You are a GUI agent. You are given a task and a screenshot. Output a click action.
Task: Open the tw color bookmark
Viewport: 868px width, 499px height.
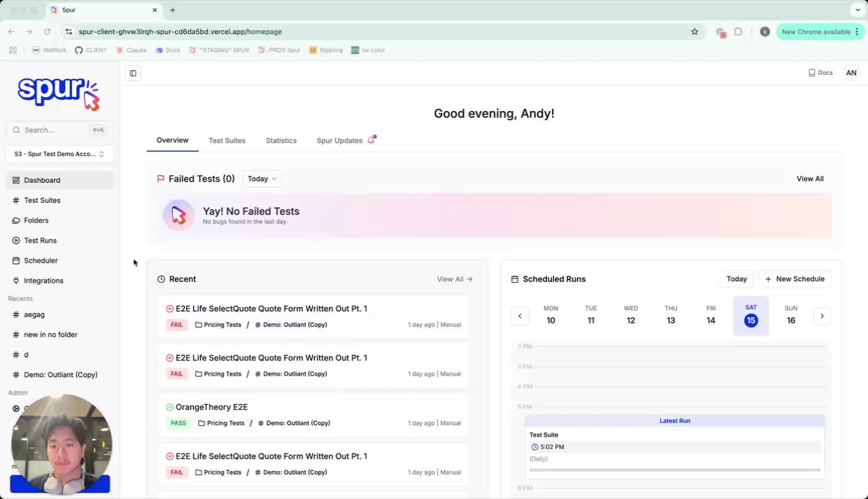368,50
